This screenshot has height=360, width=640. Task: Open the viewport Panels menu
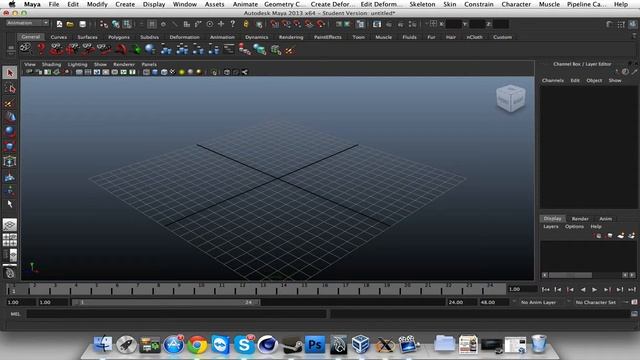pos(149,64)
